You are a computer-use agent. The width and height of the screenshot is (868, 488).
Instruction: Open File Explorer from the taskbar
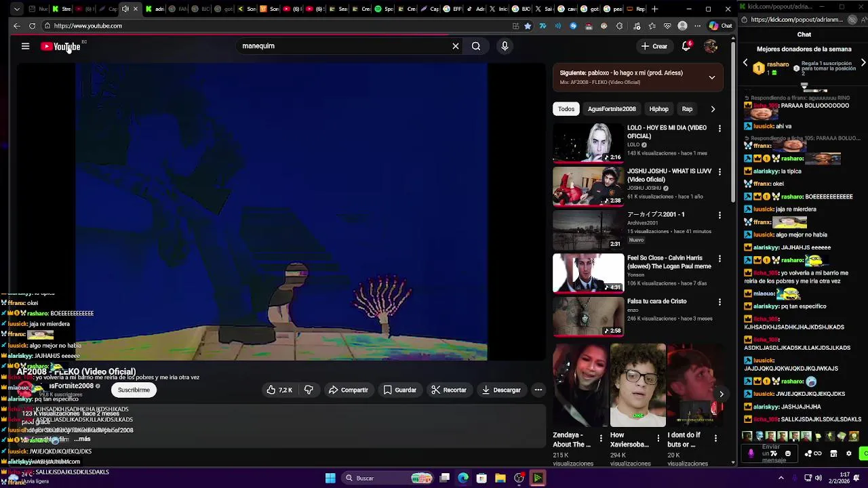pos(500,478)
